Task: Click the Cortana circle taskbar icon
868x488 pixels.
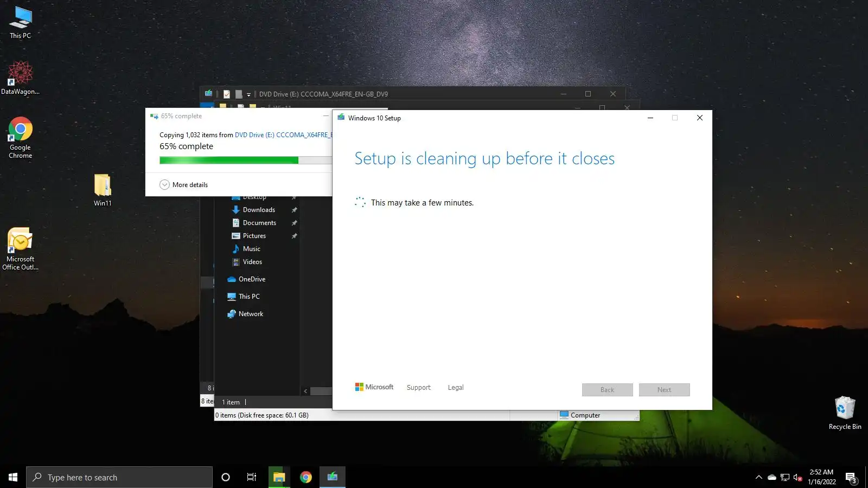Action: click(226, 477)
